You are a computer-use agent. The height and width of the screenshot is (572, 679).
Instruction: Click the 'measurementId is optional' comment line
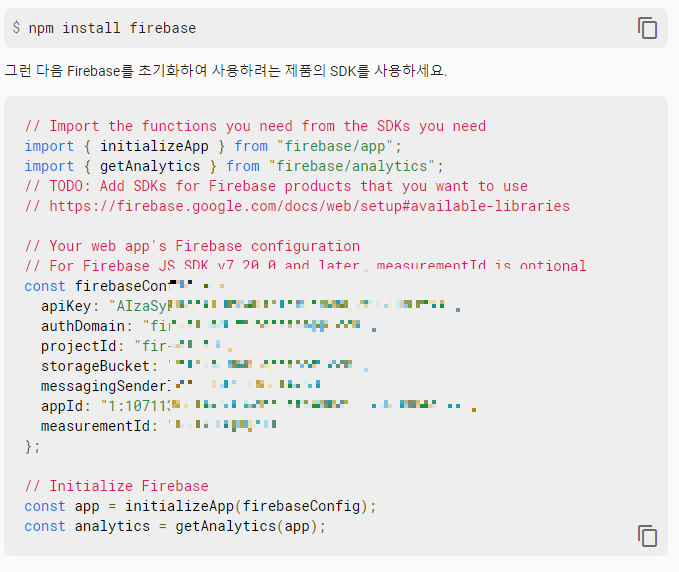click(305, 265)
